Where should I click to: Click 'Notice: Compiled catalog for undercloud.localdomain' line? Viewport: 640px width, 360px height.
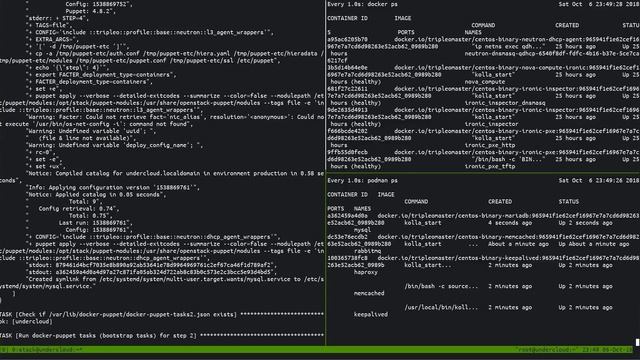click(x=175, y=173)
